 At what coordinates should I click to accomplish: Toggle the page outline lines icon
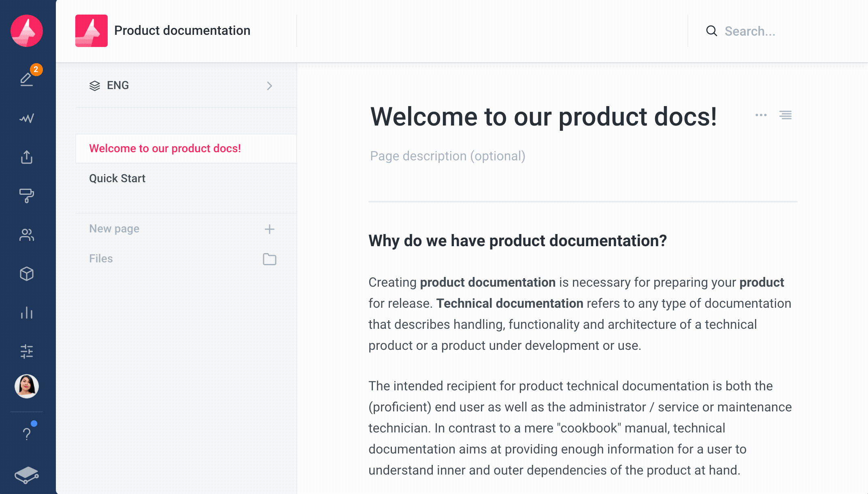pos(785,115)
